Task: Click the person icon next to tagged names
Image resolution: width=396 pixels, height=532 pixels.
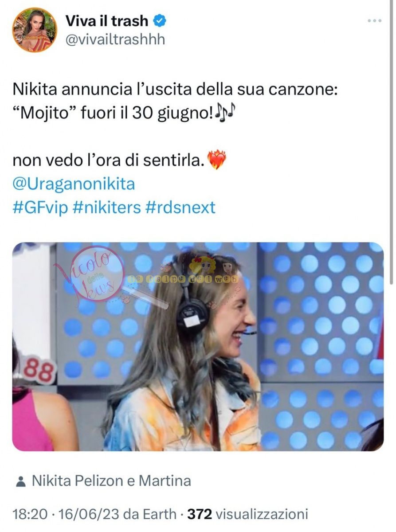Action: pyautogui.click(x=20, y=481)
